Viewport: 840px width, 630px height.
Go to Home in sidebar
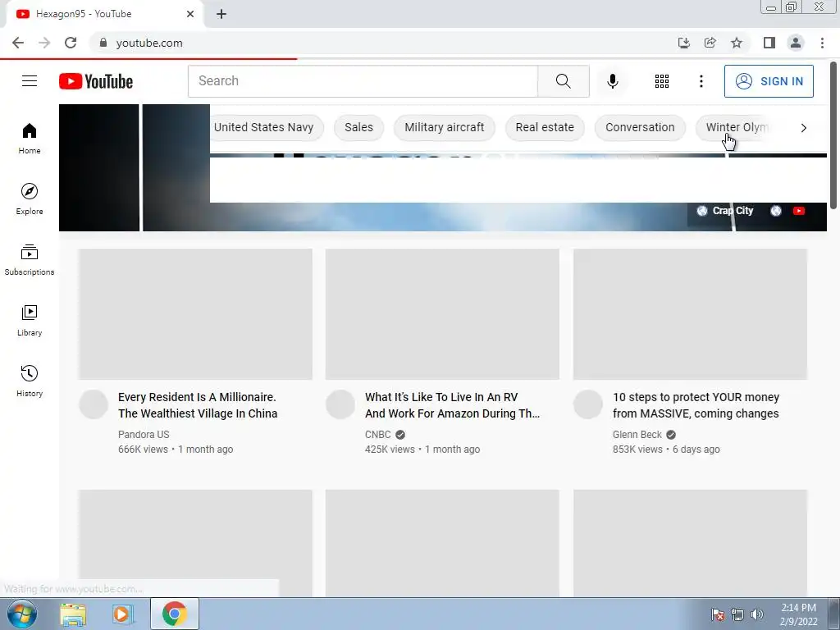click(30, 138)
